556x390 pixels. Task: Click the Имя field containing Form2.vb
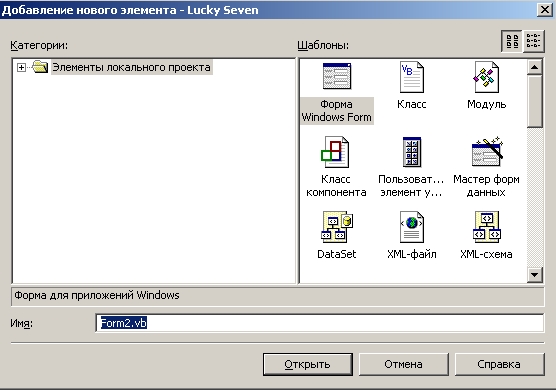pos(319,323)
